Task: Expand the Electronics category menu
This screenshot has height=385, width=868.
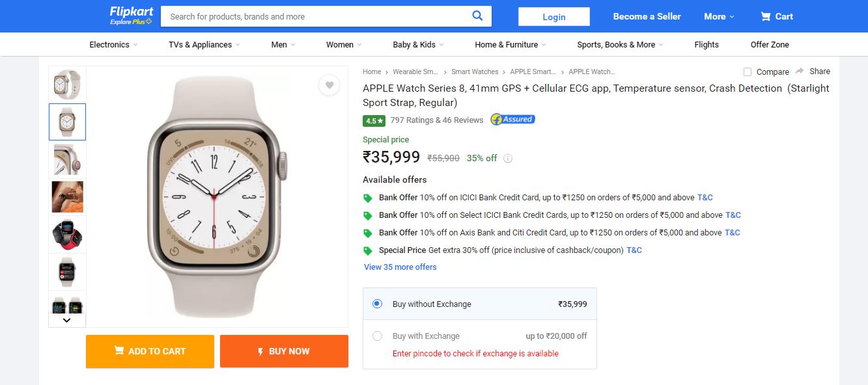Action: [114, 45]
